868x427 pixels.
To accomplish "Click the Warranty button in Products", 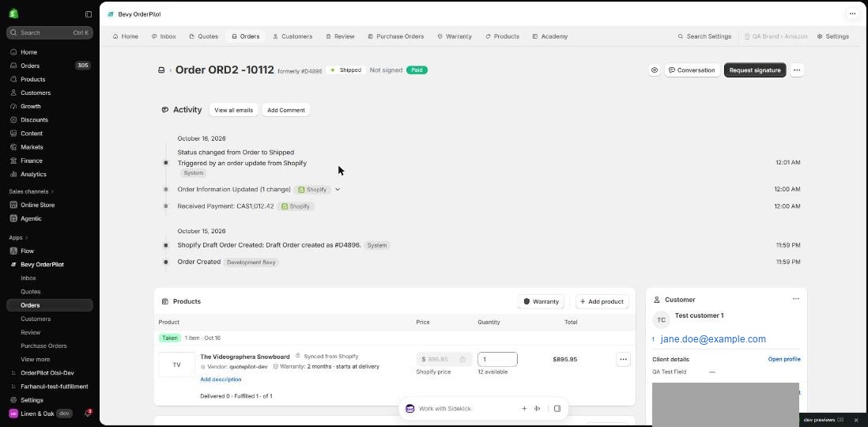I will (541, 302).
